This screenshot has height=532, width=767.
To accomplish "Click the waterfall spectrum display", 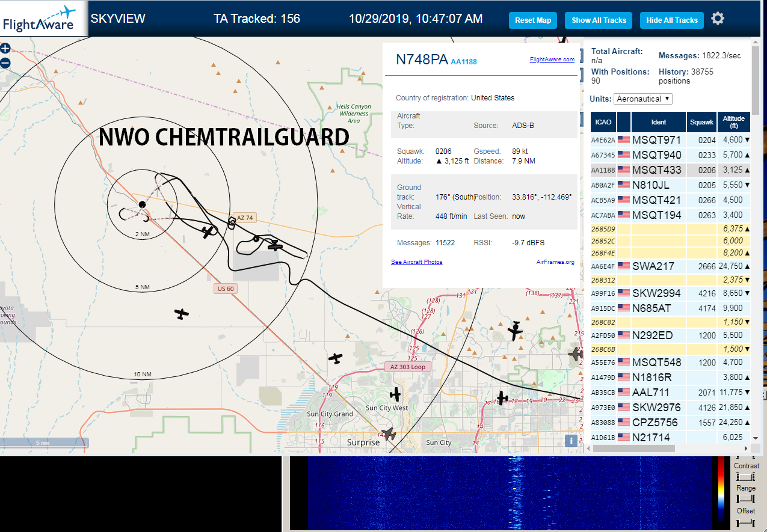I will pos(510,494).
